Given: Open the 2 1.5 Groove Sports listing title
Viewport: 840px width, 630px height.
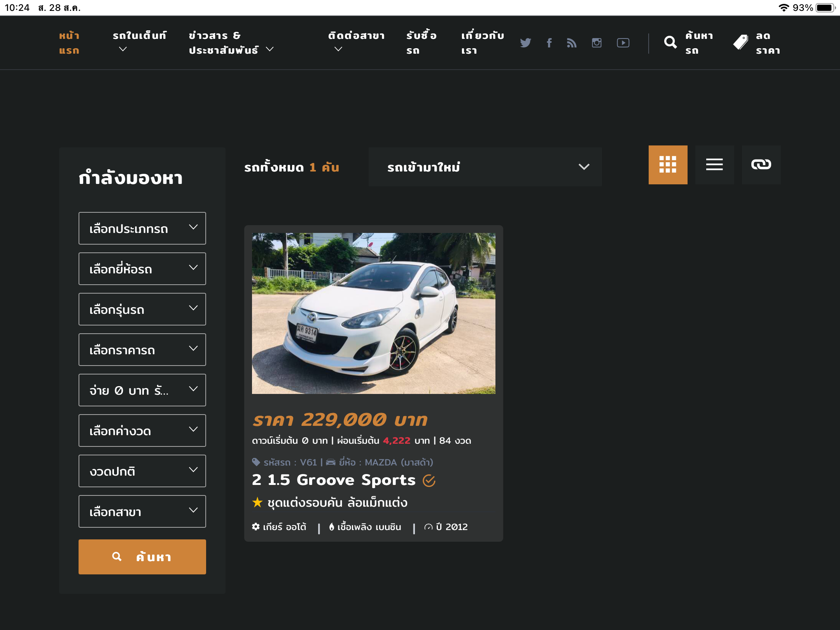Looking at the screenshot, I should [x=334, y=480].
